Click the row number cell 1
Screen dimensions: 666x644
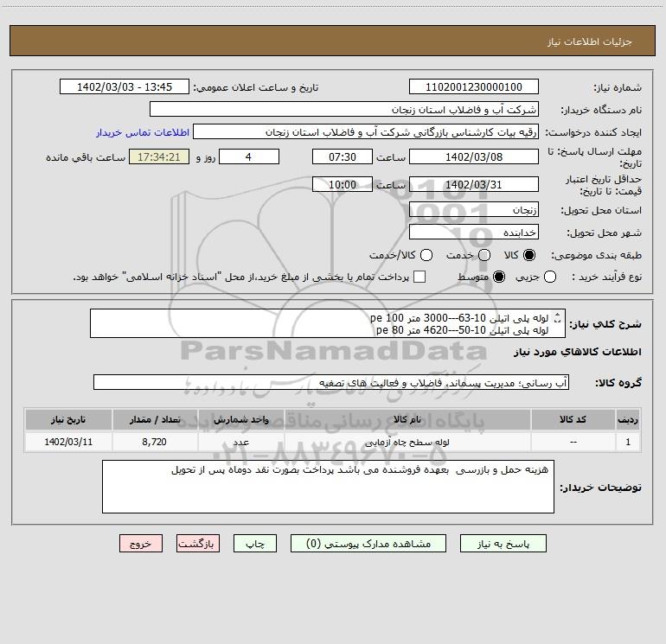click(628, 442)
